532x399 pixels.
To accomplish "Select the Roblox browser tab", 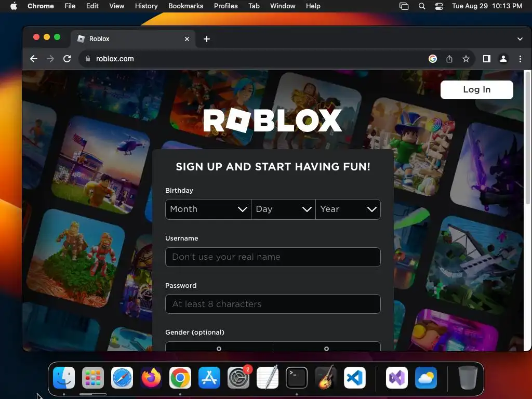I will coord(132,39).
